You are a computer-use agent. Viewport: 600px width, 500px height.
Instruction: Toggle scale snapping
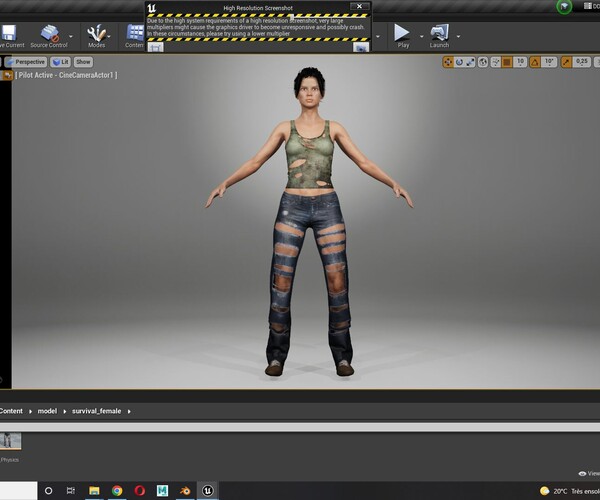tap(566, 62)
